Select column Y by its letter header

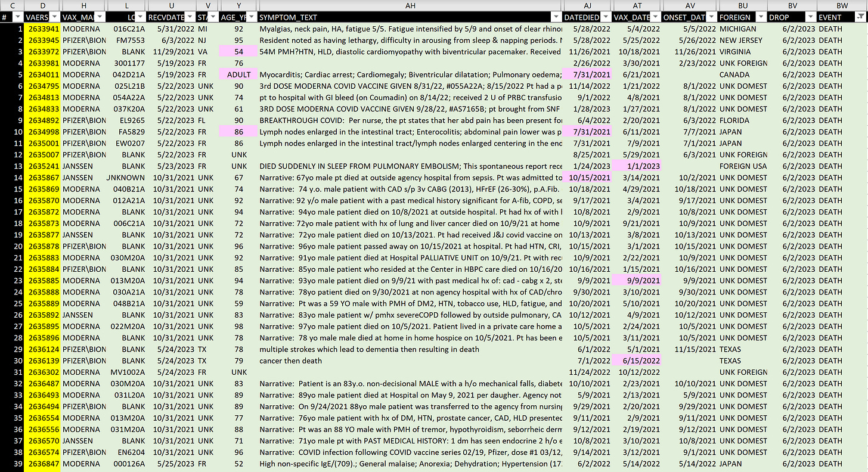pos(239,5)
